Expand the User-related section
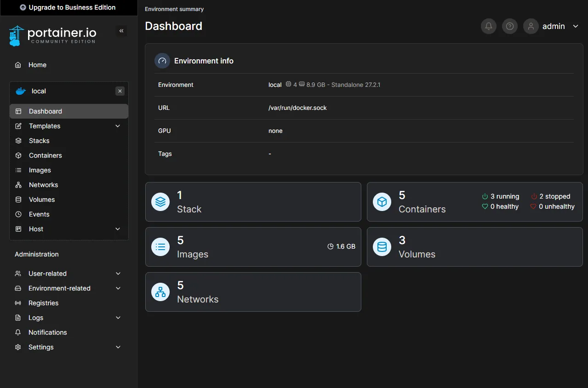The height and width of the screenshot is (388, 588). [x=118, y=274]
